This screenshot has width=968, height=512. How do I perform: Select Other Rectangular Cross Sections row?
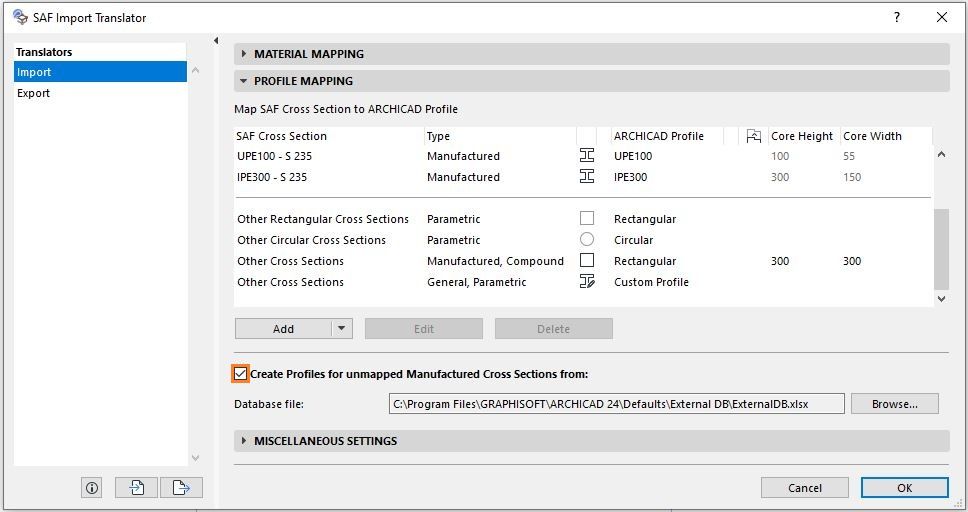point(583,219)
